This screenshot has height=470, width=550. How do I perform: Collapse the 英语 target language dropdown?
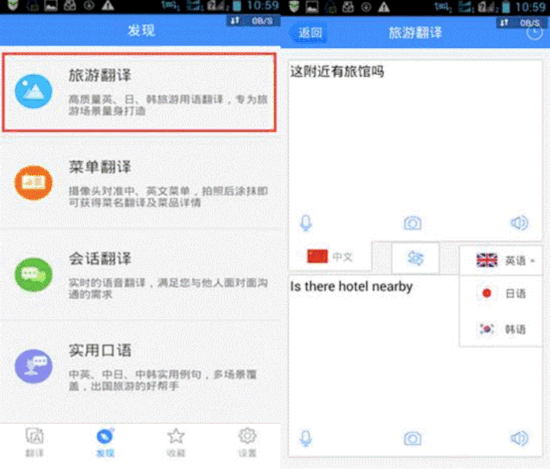[501, 260]
